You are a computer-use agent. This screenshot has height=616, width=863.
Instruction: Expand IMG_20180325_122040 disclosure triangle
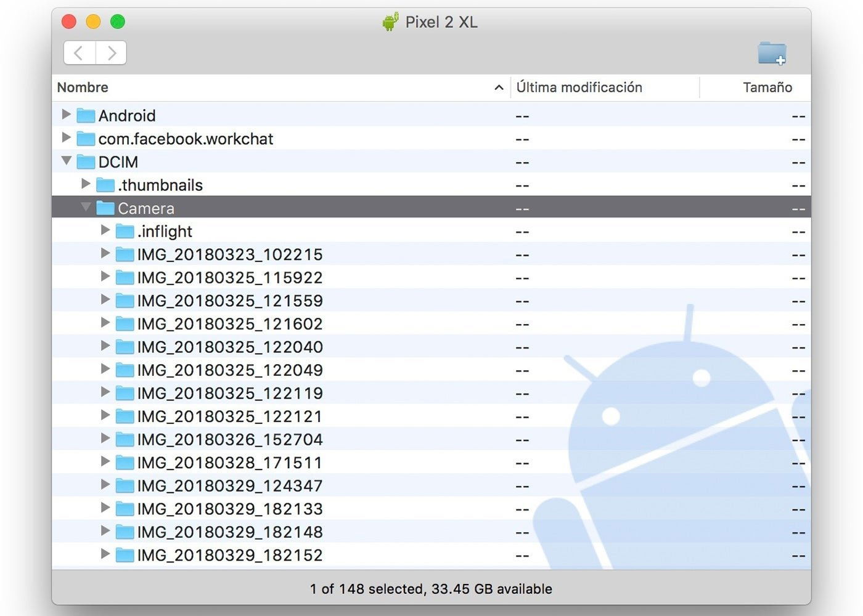pyautogui.click(x=105, y=346)
